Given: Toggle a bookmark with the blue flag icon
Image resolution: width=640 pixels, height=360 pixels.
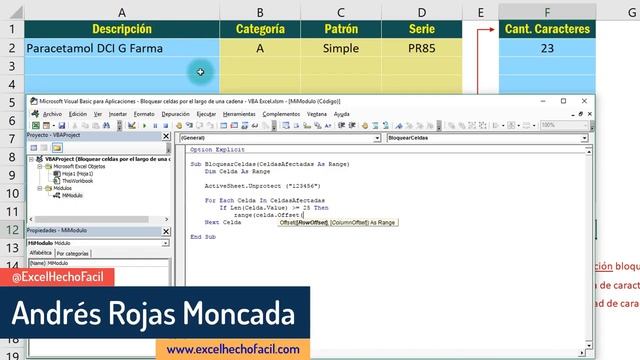Looking at the screenshot, I should [x=399, y=125].
